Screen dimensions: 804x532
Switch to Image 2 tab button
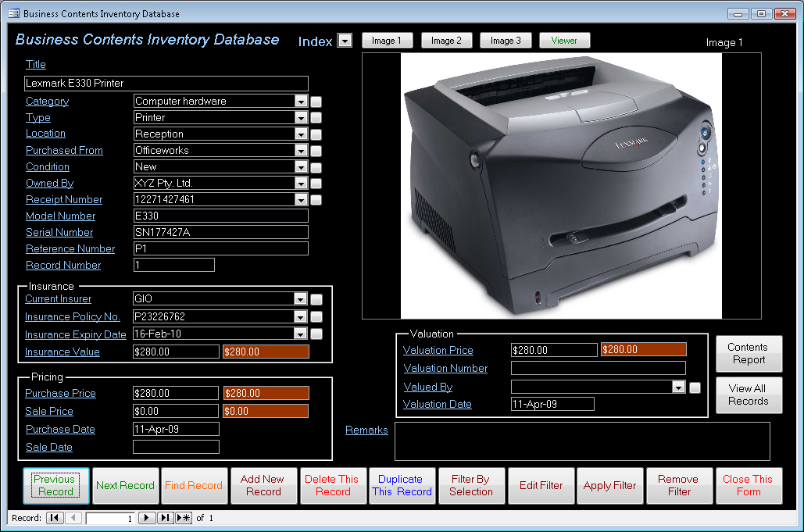447,41
